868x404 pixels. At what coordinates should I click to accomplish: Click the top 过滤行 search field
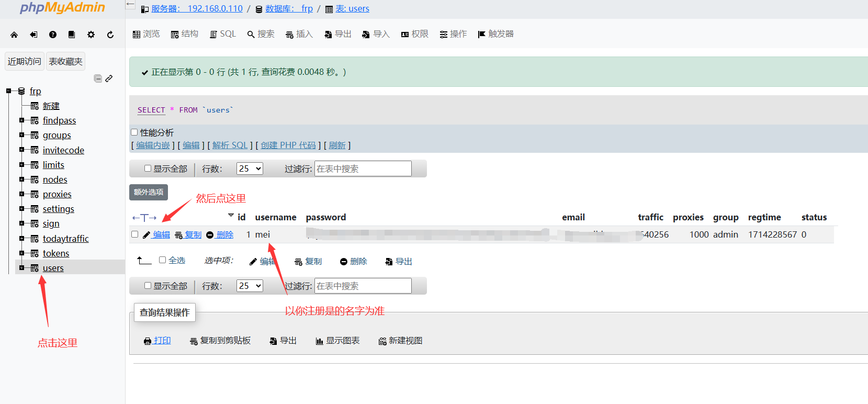tap(363, 169)
